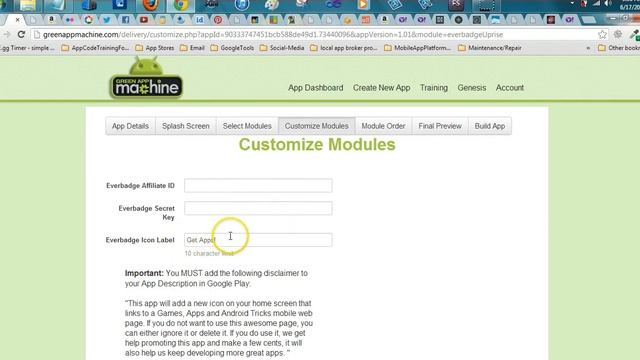Screen dimensions: 640x360
Task: Close the active browser tab
Action: [x=18, y=20]
